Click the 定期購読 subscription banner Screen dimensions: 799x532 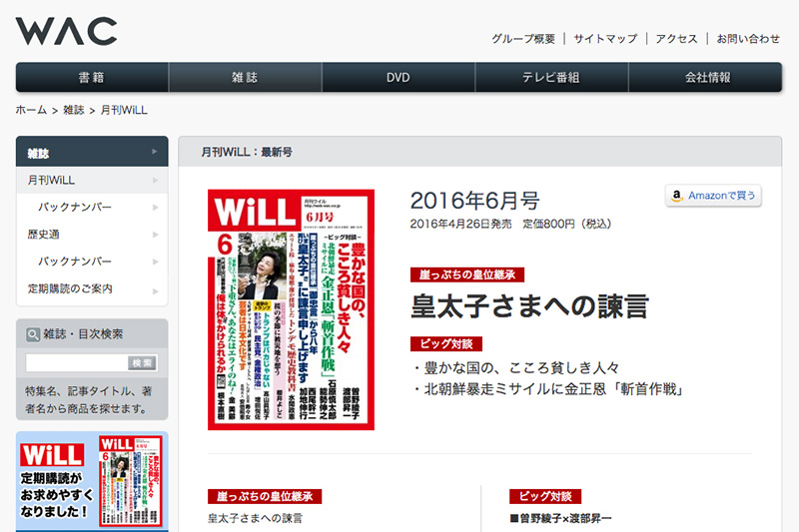[x=92, y=483]
